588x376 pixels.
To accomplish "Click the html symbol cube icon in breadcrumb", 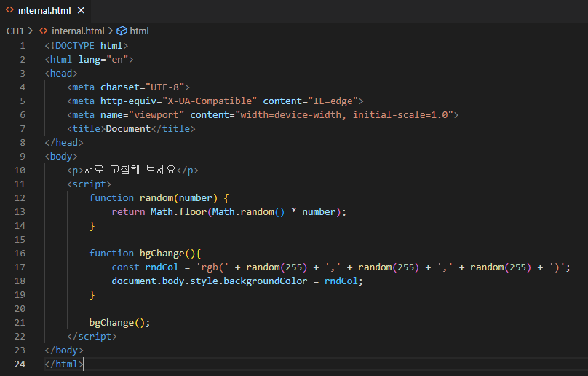I will tap(122, 31).
